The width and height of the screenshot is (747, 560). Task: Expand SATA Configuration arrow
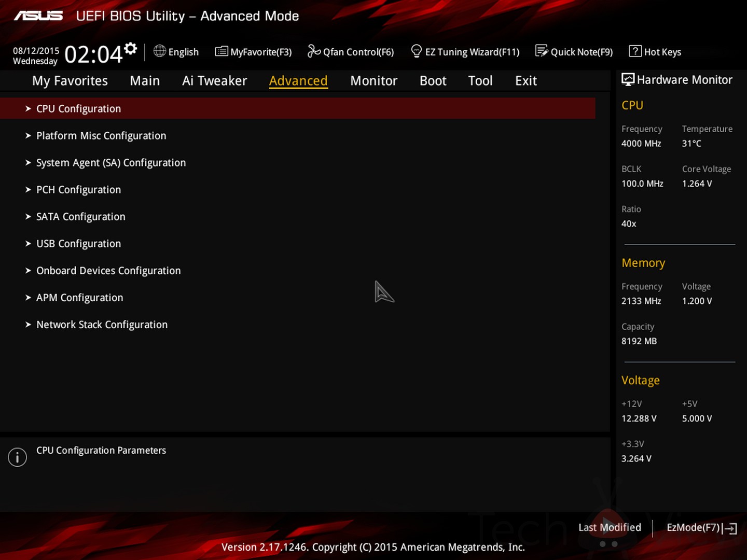tap(28, 216)
